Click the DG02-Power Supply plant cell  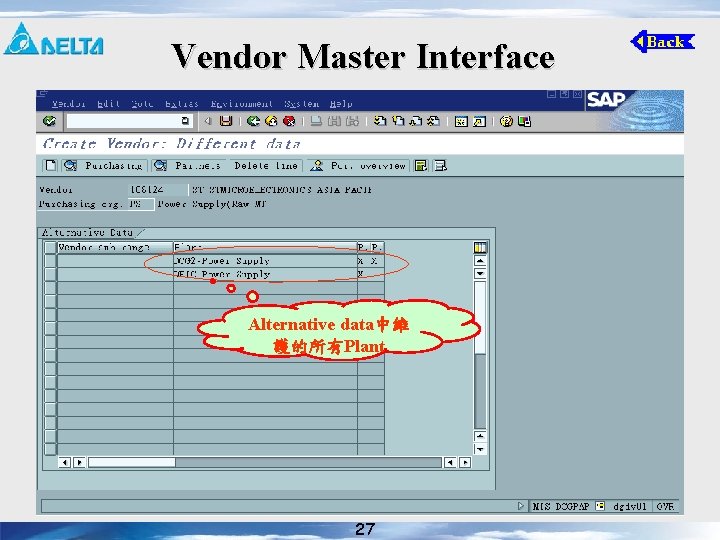click(265, 261)
